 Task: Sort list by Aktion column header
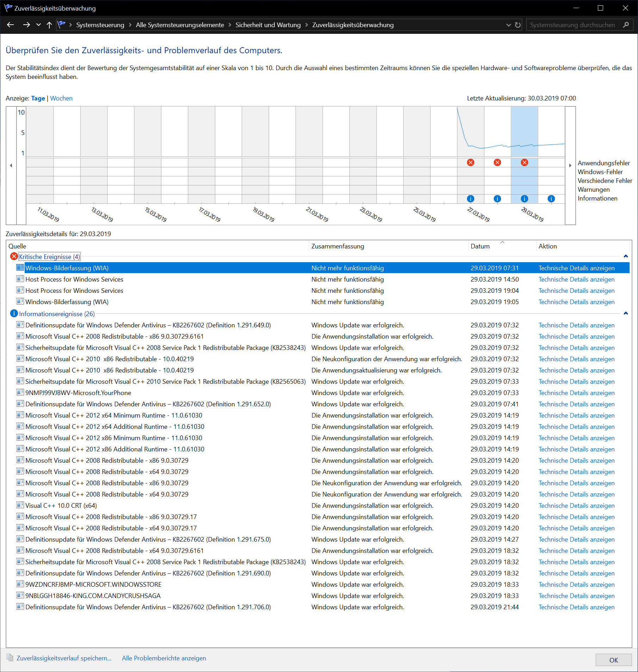pos(583,246)
